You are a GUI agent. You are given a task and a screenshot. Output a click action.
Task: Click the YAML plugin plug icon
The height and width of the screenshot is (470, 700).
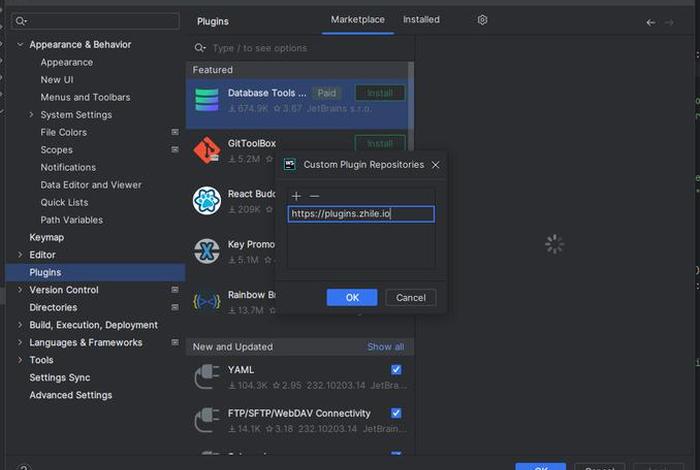[207, 377]
